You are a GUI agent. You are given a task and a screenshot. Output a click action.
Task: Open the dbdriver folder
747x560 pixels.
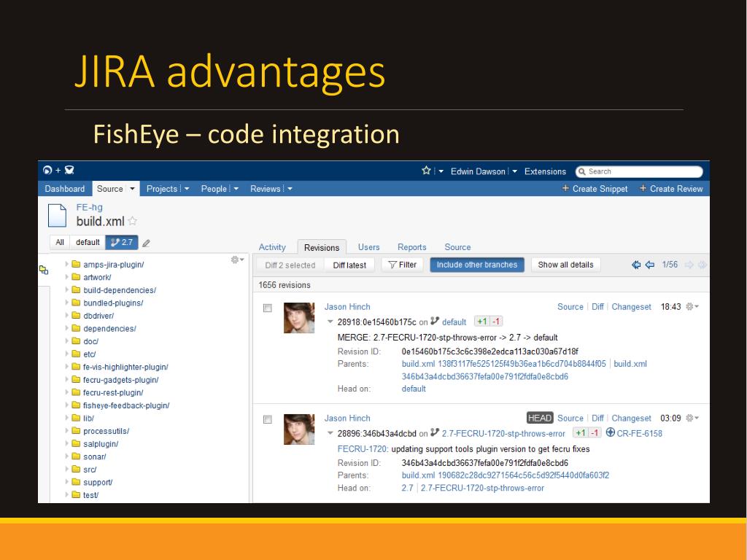(x=98, y=316)
